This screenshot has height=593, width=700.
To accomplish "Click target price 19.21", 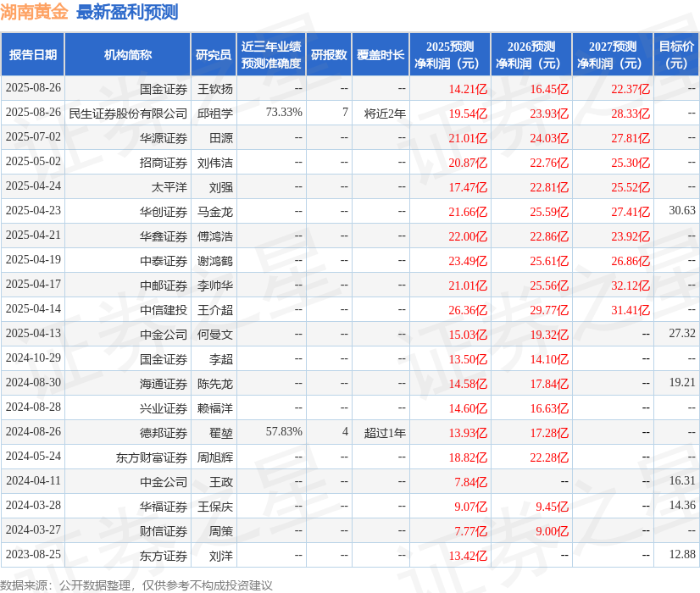I will coord(682,382).
